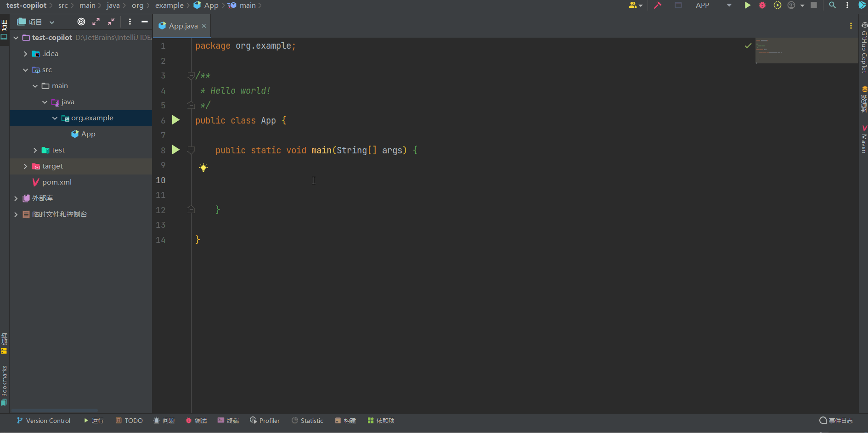Image resolution: width=868 pixels, height=433 pixels.
Task: Open the 终端 terminal tool tab
Action: (x=228, y=421)
